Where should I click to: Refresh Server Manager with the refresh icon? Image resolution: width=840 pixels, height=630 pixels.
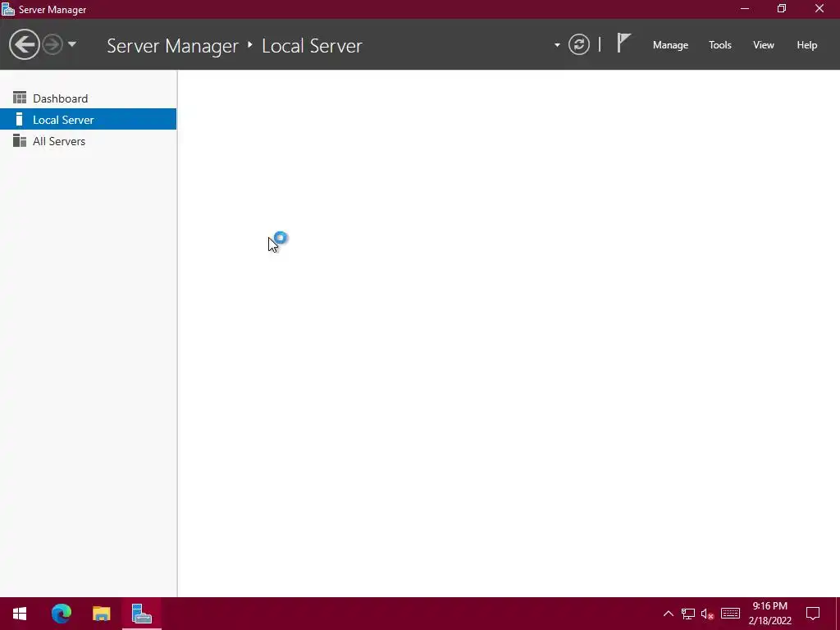pyautogui.click(x=579, y=44)
